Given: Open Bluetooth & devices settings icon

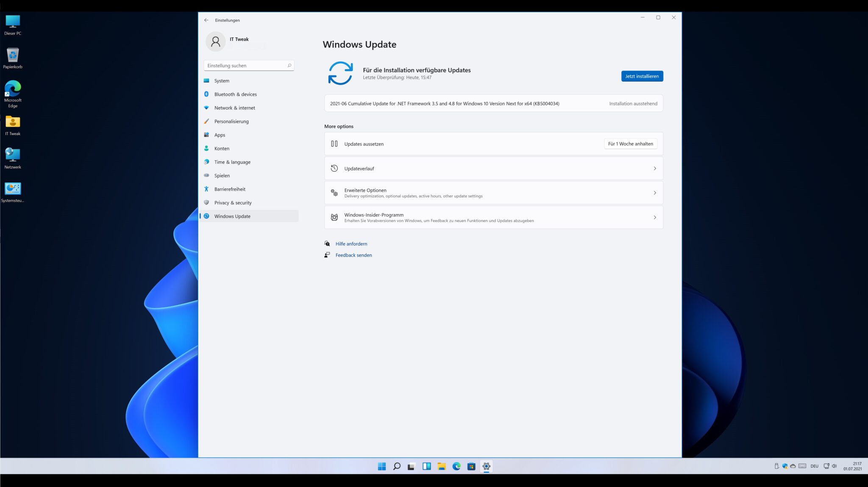Looking at the screenshot, I should [x=206, y=94].
